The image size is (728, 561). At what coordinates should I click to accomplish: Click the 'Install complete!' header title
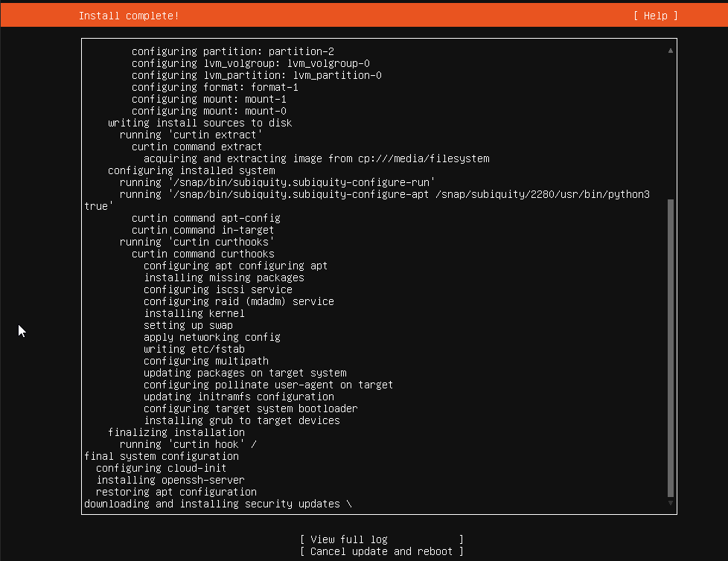(x=129, y=16)
